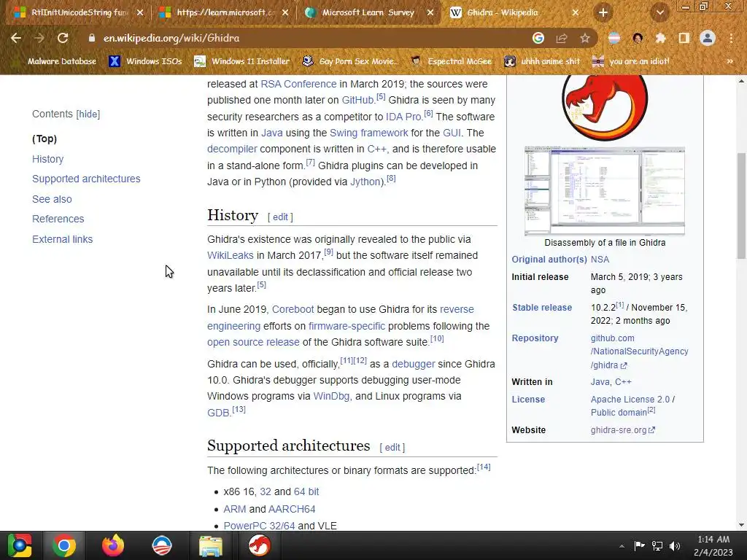Image resolution: width=747 pixels, height=560 pixels.
Task: Open Chrome from the taskbar
Action: point(64,545)
